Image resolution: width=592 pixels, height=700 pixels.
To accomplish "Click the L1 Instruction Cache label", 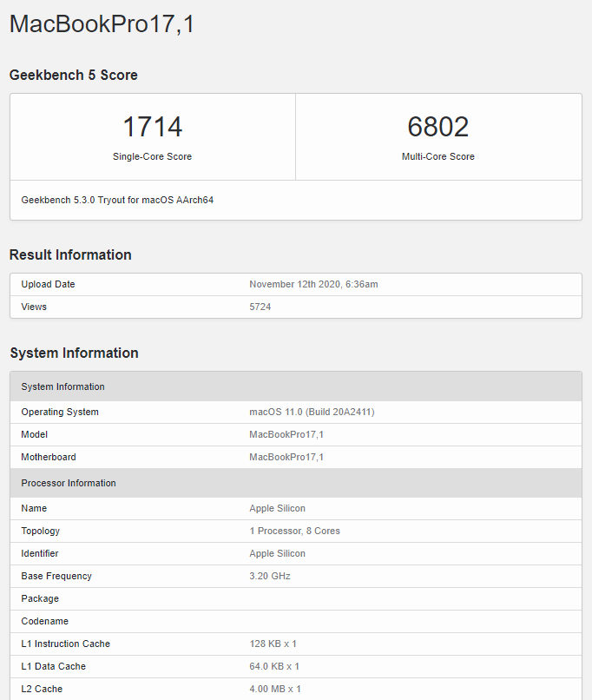I will 66,644.
